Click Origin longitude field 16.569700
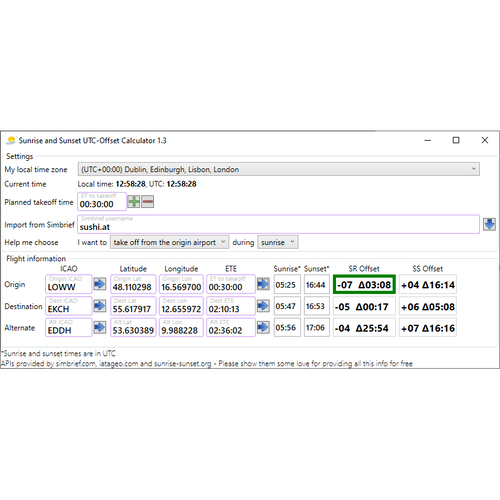Screen dimensions: 500x500 tap(181, 284)
